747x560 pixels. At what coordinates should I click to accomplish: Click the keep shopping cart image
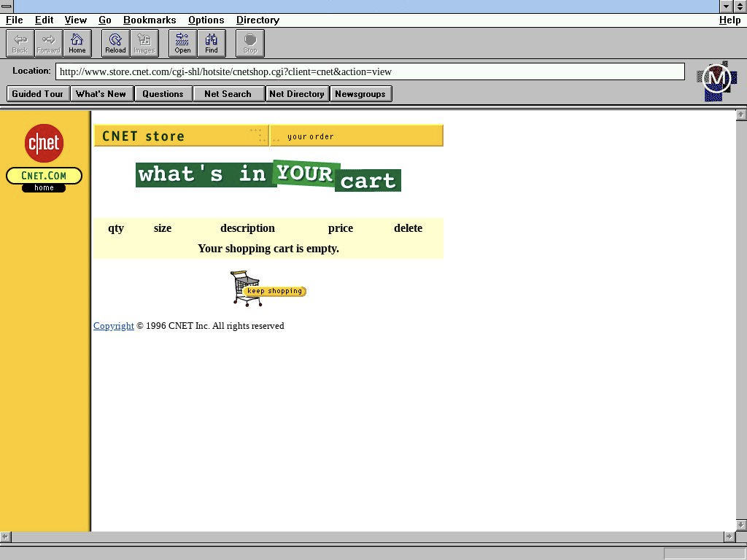tap(267, 289)
